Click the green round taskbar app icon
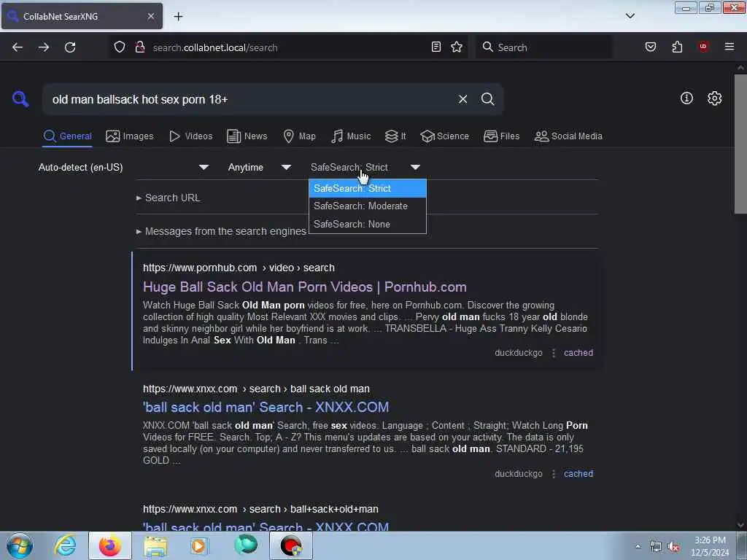 pyautogui.click(x=245, y=545)
